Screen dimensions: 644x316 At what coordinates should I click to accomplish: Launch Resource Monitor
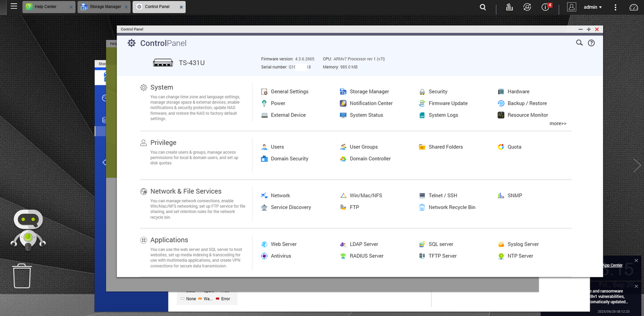tap(527, 115)
